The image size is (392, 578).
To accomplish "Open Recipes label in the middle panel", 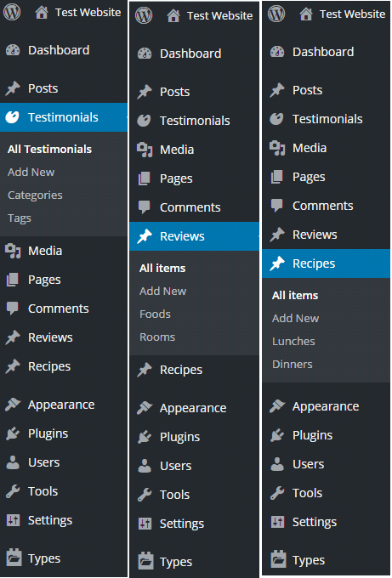I will (x=181, y=370).
